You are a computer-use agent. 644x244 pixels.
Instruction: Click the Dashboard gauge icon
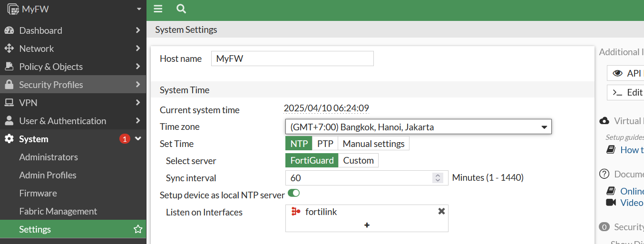[9, 30]
